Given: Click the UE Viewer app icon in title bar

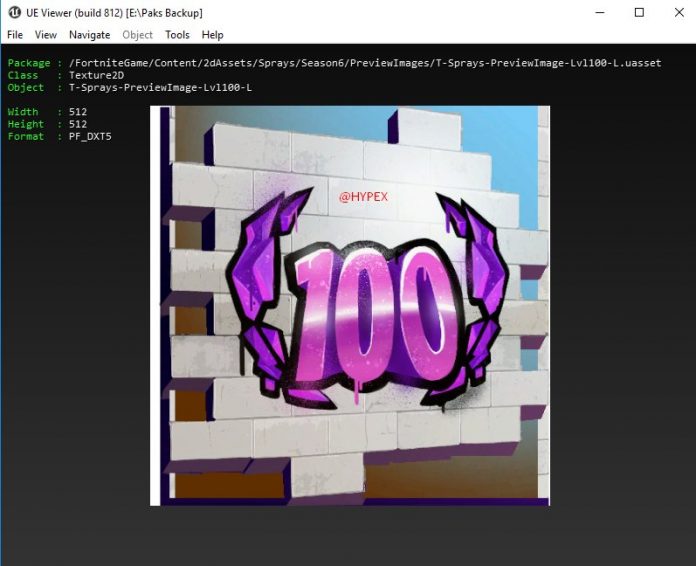Looking at the screenshot, I should [x=14, y=12].
